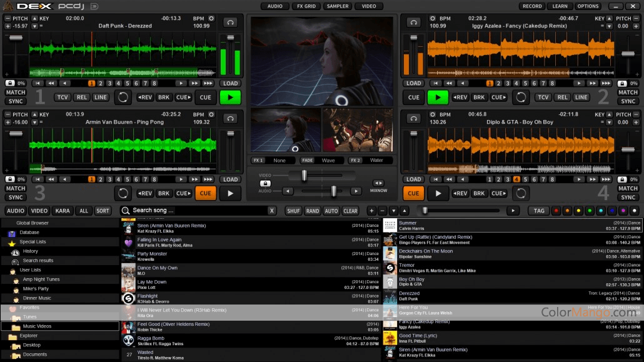Switch to the SAMPLER tab
This screenshot has height=362, width=644.
(338, 6)
